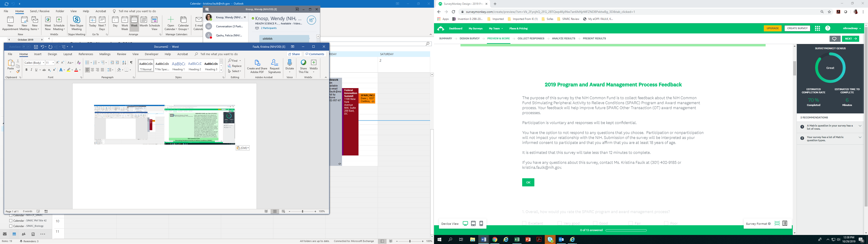Check the Calendar - SPARC PM Title 42 box
This screenshot has height=244, width=868.
(11, 221)
